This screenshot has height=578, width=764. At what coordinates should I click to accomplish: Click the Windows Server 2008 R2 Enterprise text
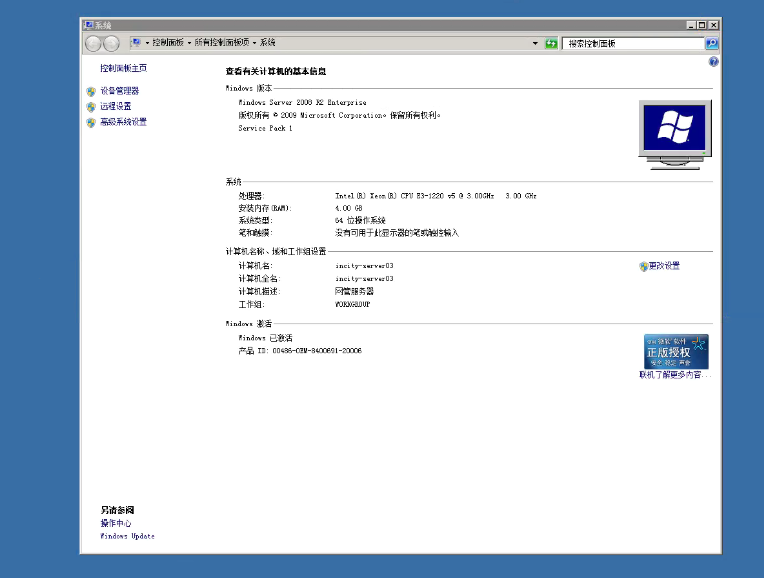(x=302, y=102)
